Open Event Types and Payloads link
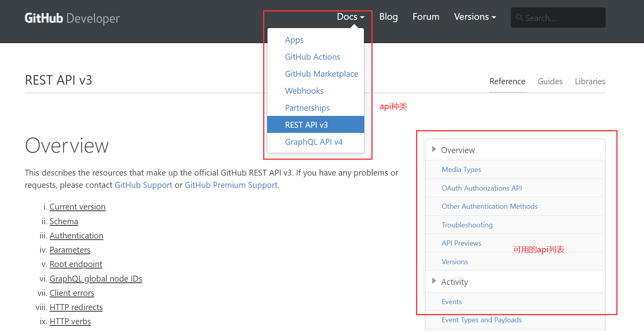Viewport: 644px width, 331px height. [x=482, y=320]
